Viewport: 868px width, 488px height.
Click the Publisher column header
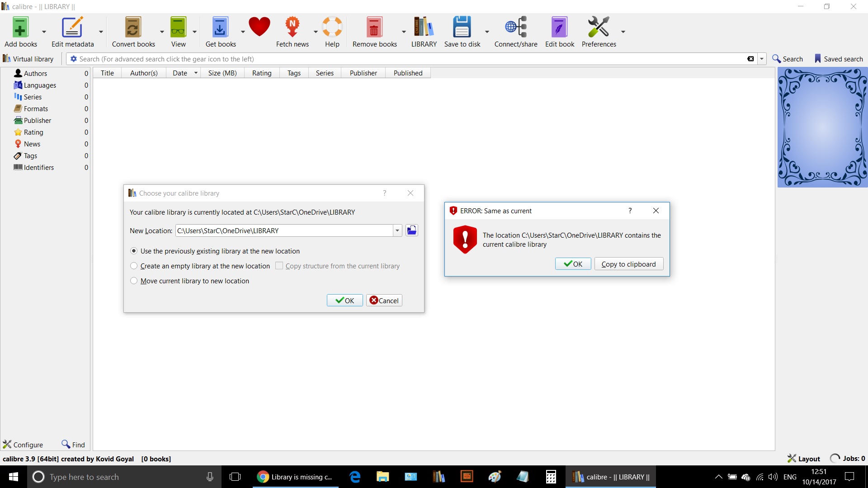tap(363, 73)
